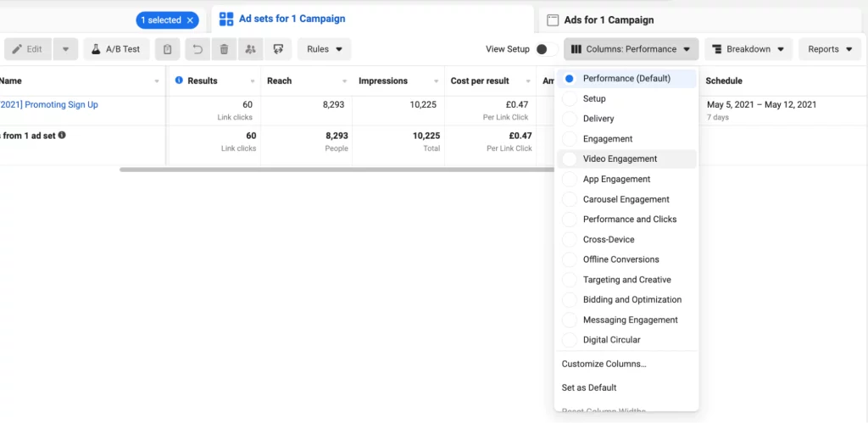Select the Engagement column preset
The width and height of the screenshot is (868, 423).
pos(626,139)
